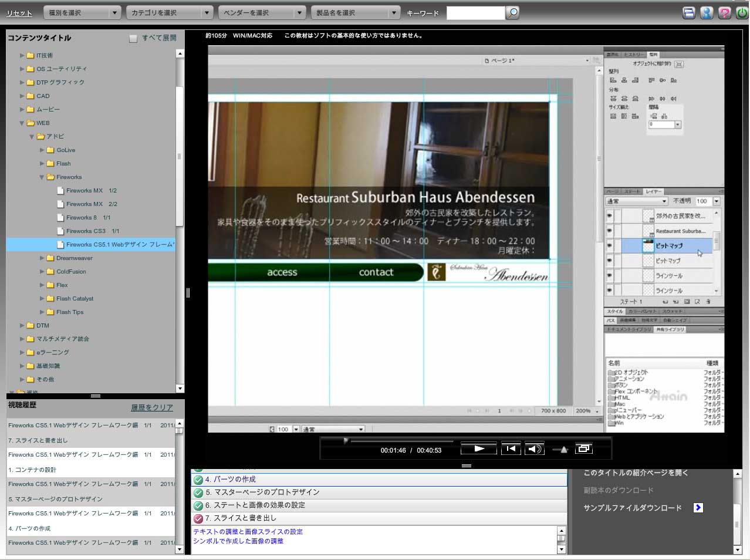The height and width of the screenshot is (560, 750).
Task: Open the user profile icon
Action: (707, 13)
